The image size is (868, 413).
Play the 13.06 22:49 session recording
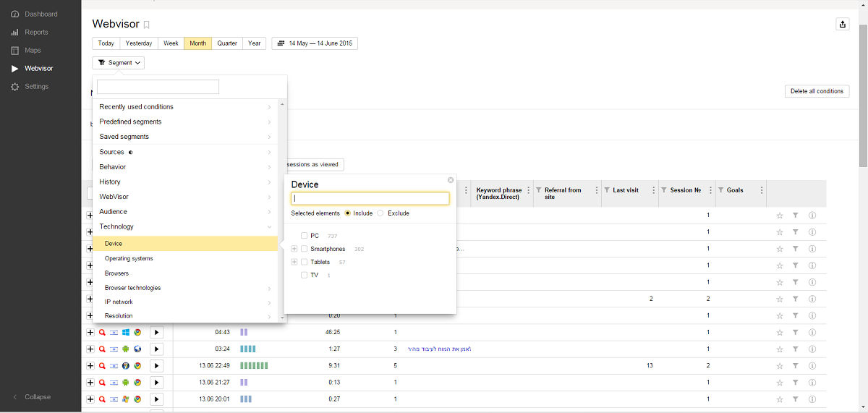point(156,366)
